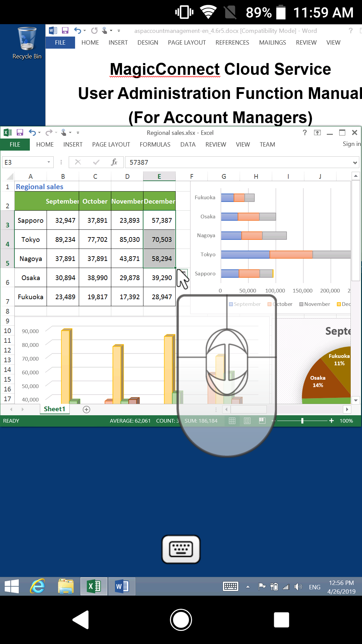Click ENG language indicator in tray

coord(314,587)
